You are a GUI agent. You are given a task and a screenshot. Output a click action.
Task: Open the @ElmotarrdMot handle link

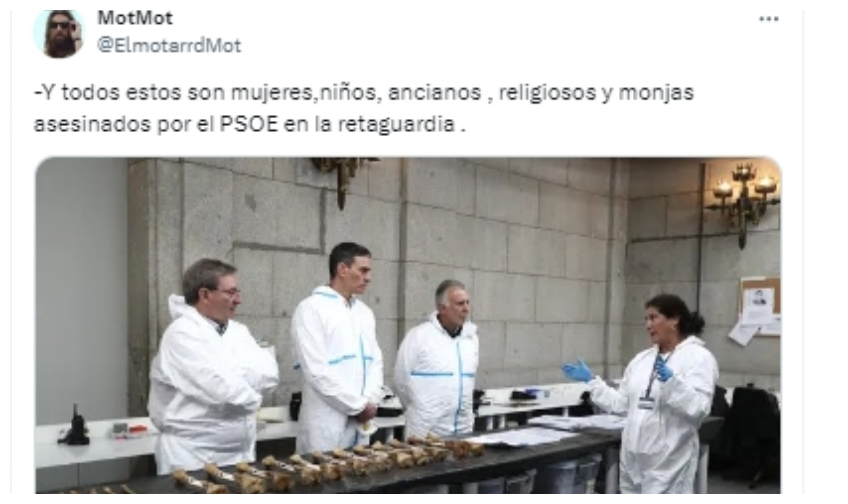(x=169, y=45)
